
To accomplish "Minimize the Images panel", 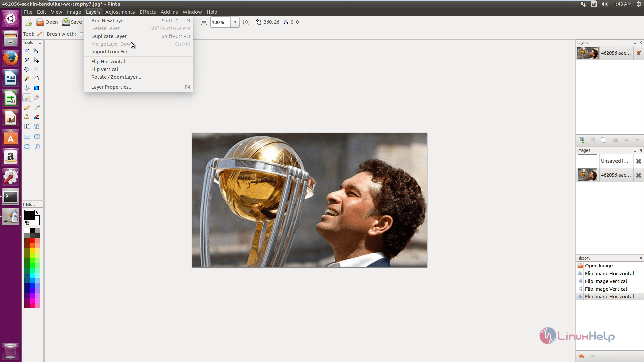I will click(x=635, y=151).
